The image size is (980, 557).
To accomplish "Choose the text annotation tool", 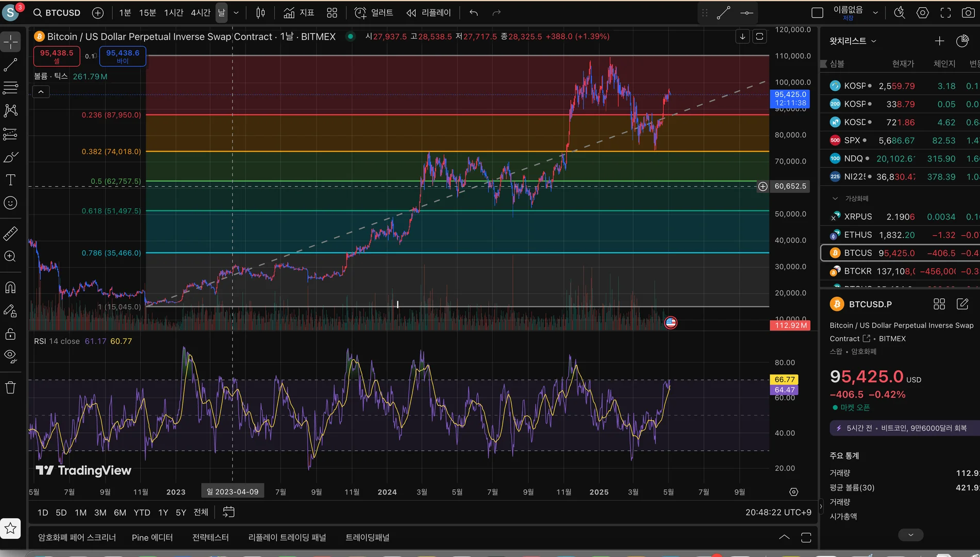I will pyautogui.click(x=10, y=180).
